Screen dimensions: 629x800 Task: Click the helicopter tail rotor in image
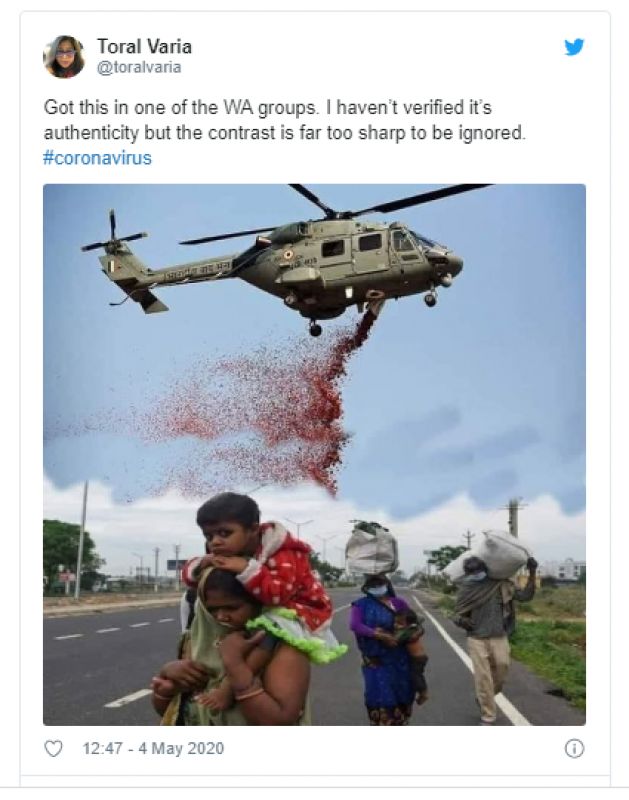click(113, 240)
